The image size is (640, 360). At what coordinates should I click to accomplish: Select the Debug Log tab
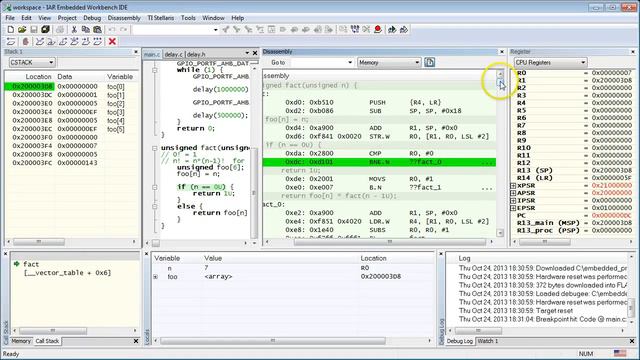(x=460, y=341)
